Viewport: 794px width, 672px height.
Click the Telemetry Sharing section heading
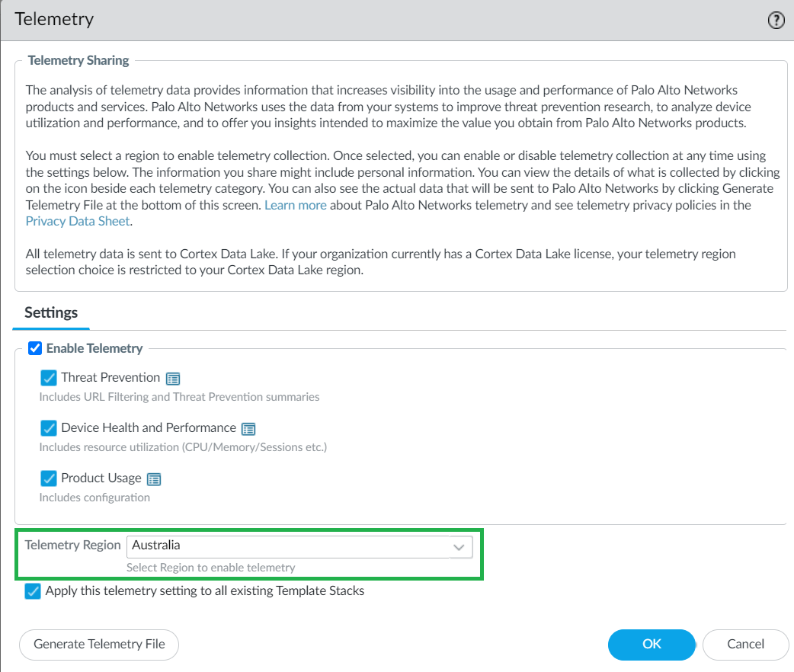pyautogui.click(x=78, y=60)
